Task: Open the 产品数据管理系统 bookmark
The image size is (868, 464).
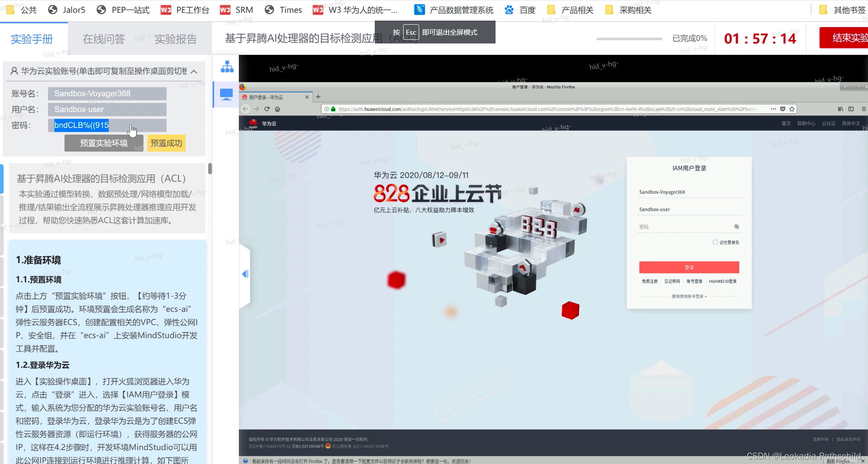Action: tap(453, 10)
